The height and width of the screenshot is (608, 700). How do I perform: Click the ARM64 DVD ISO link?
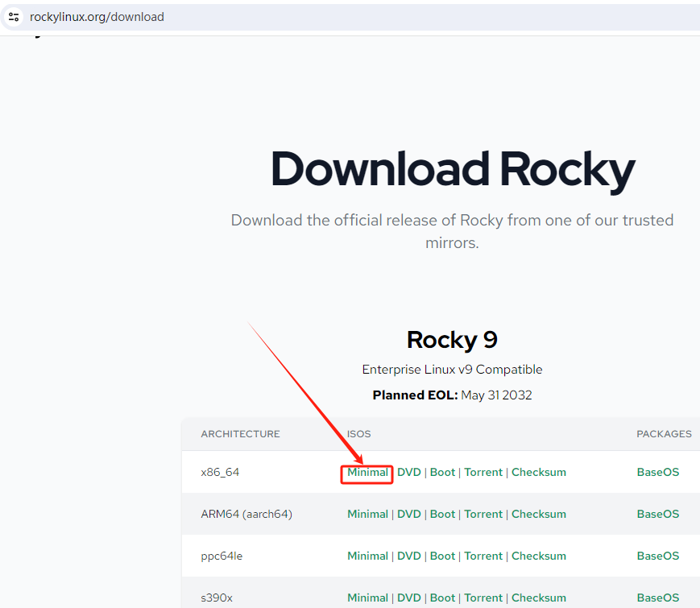click(409, 515)
